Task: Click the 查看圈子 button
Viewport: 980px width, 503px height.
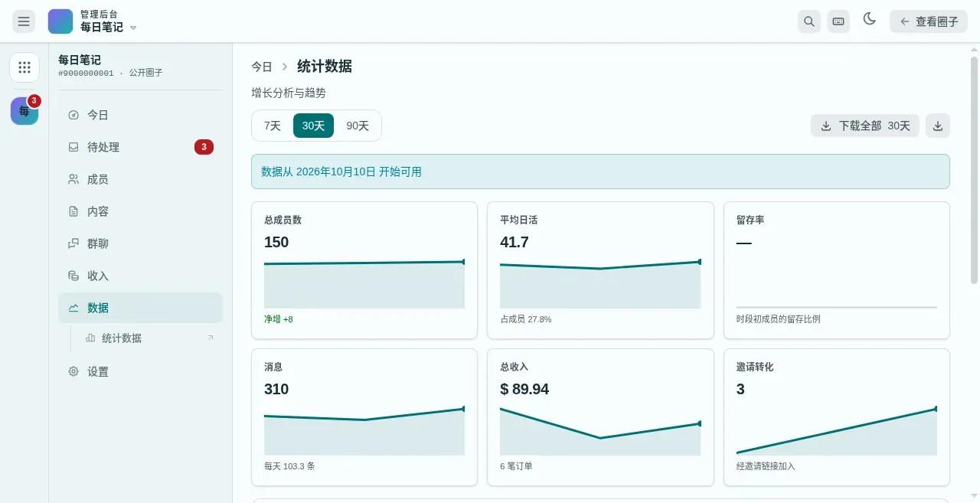Action: click(x=929, y=21)
